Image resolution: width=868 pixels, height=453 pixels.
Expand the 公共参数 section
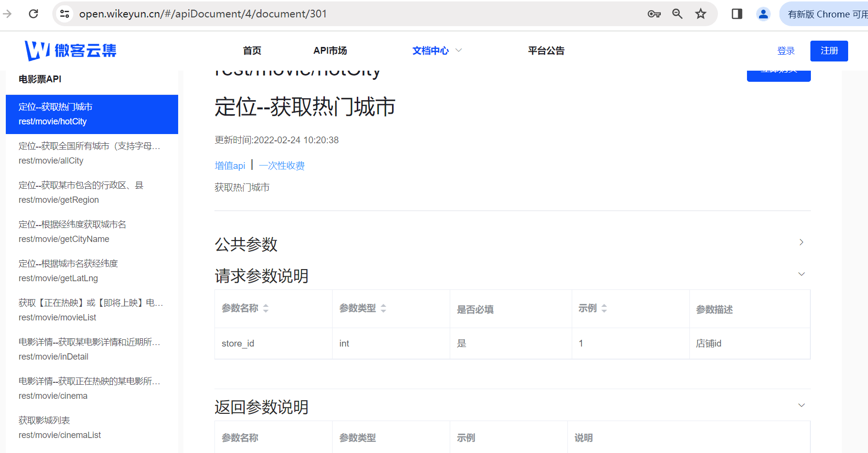801,242
